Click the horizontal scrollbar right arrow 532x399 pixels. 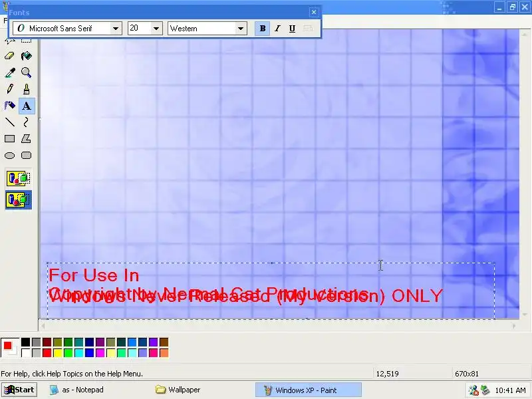[514, 326]
